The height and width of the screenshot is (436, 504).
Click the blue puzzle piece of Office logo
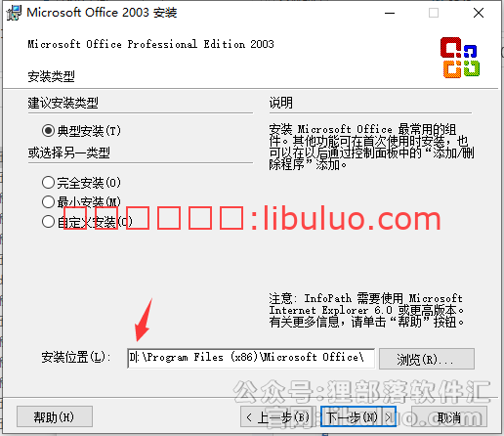(x=470, y=51)
